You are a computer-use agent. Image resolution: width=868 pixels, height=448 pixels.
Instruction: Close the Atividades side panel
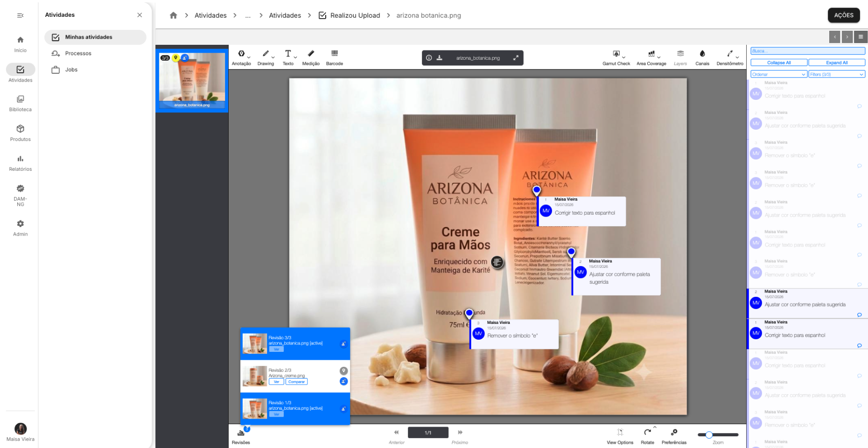[140, 15]
